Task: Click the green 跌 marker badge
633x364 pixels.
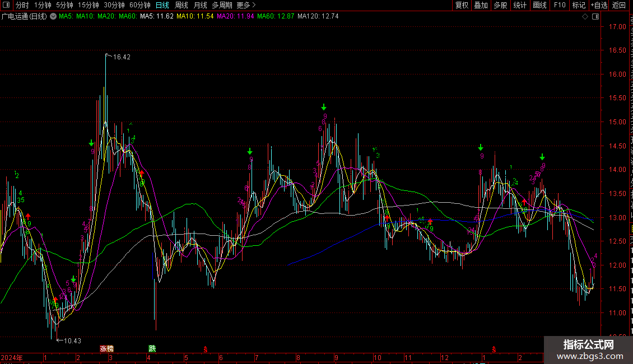Action: [x=152, y=348]
